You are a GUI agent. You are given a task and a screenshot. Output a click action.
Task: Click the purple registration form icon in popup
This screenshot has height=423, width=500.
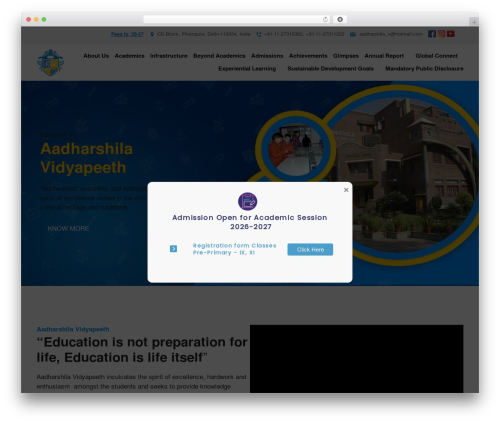click(x=247, y=201)
